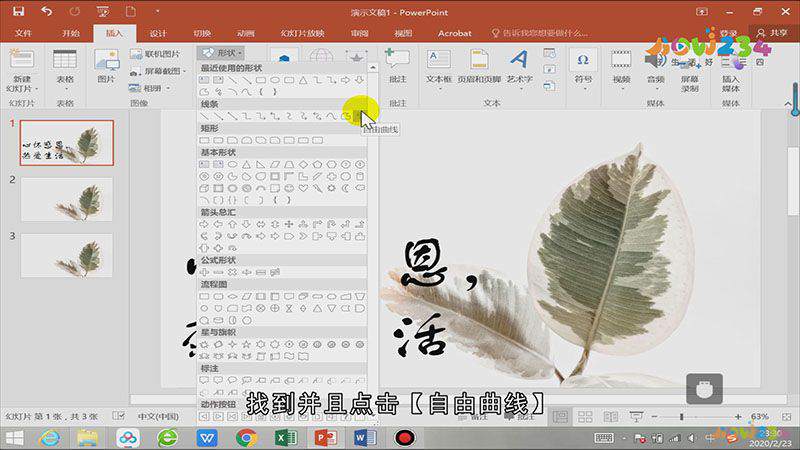Select the Scribble (自由曲线) shape under 线条

click(x=360, y=116)
